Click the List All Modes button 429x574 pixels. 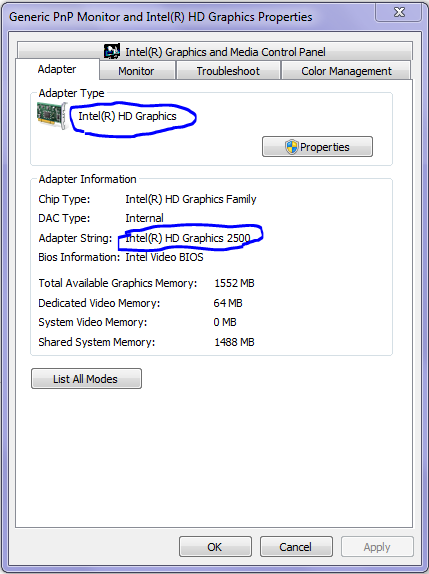86,379
